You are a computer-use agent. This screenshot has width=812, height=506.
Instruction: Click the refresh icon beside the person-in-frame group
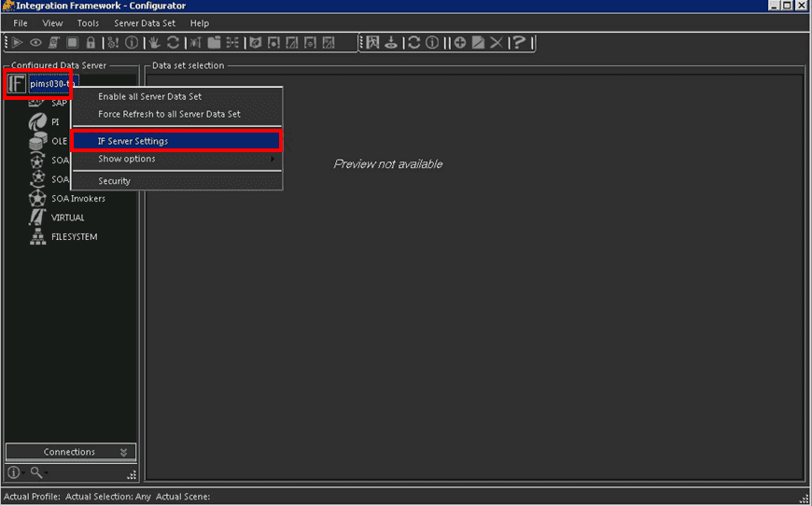pyautogui.click(x=413, y=42)
